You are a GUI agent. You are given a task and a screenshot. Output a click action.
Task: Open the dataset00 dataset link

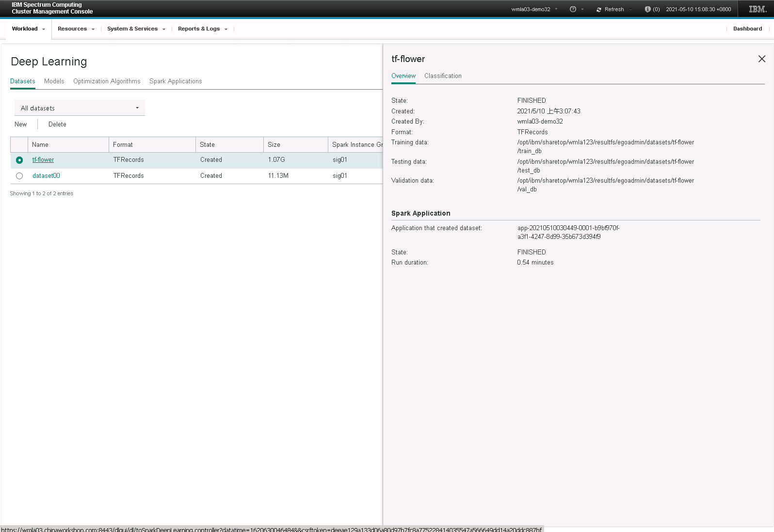point(46,176)
